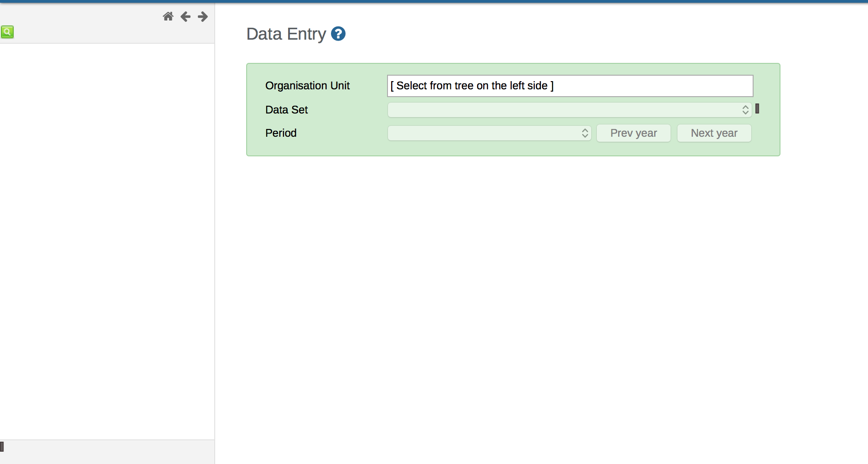Click the forward arrow icon
Screen dimensions: 868x464
pos(203,17)
